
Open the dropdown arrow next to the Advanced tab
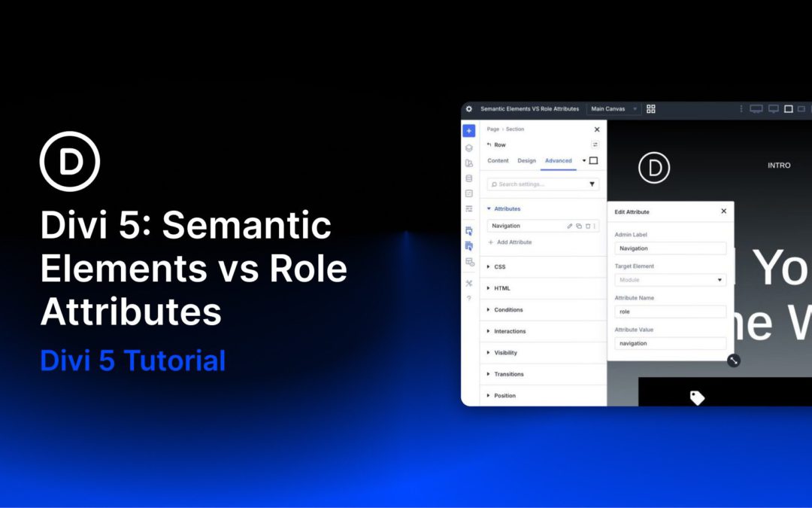(x=583, y=161)
